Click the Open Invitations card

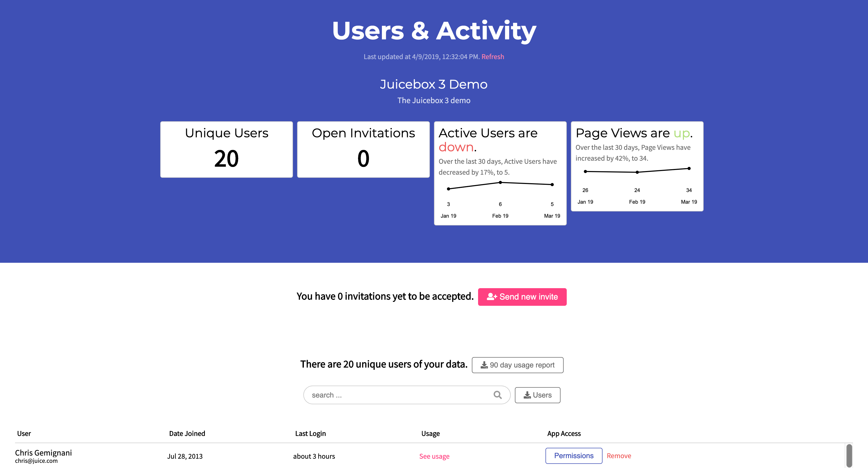(x=363, y=150)
